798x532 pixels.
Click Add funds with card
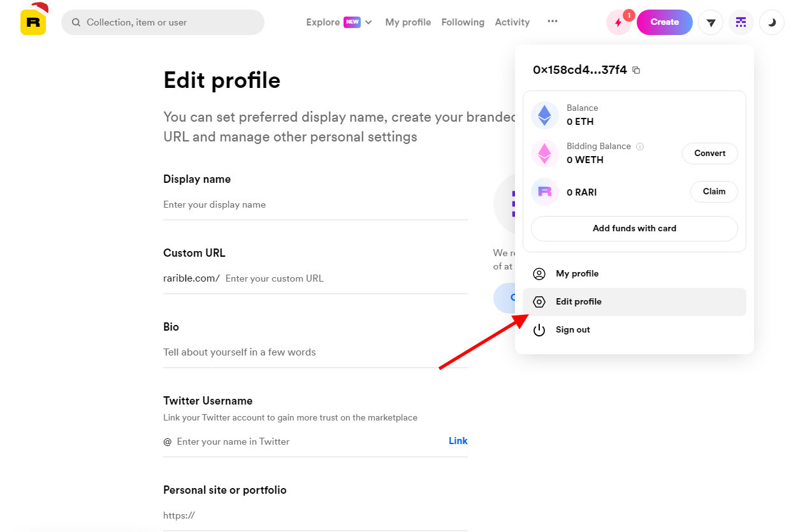pyautogui.click(x=634, y=229)
